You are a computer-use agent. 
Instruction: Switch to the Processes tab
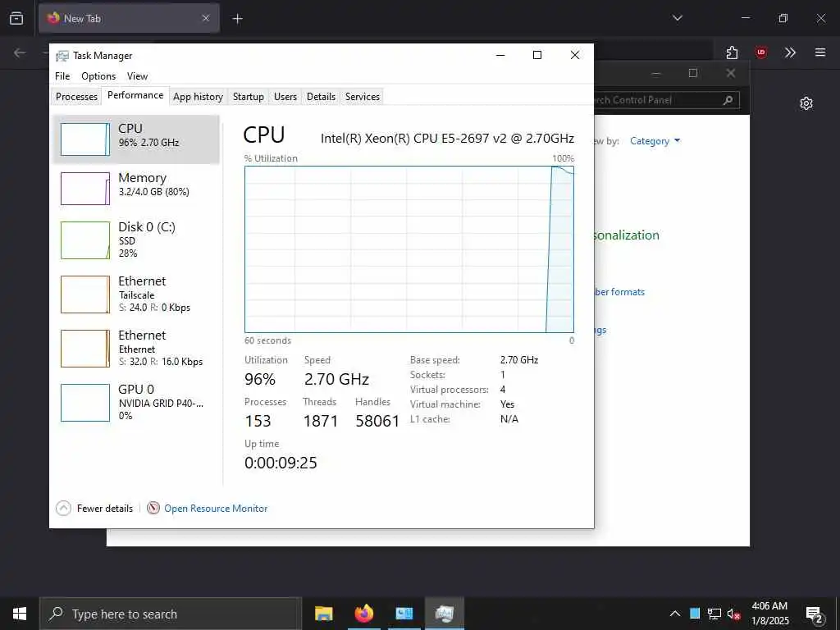(76, 97)
